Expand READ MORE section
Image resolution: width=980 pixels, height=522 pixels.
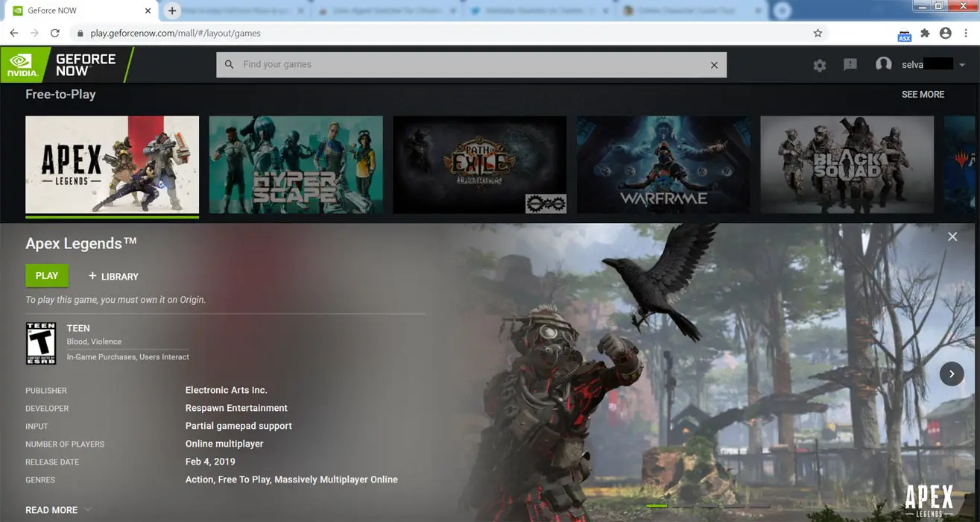(58, 510)
